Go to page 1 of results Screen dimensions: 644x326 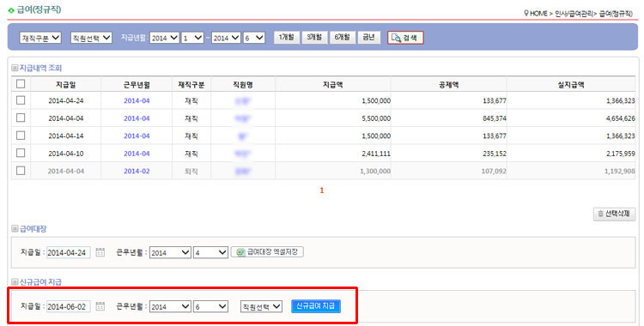322,190
